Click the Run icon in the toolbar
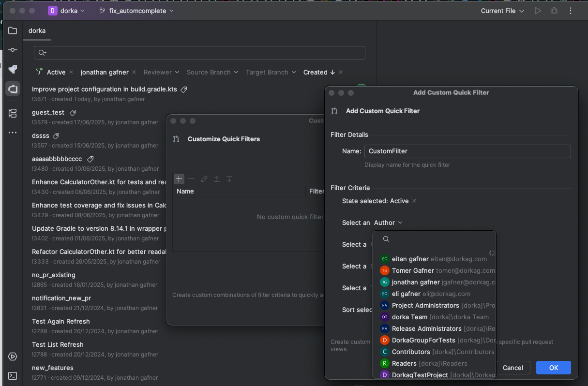This screenshot has height=386, width=588. tap(538, 11)
